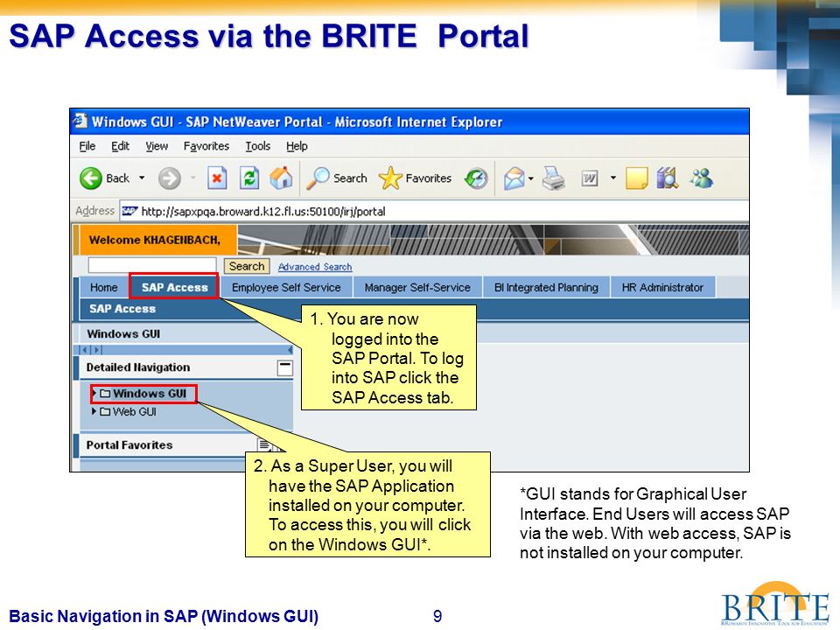840x630 pixels.
Task: Select the Web GUI tree item
Action: (x=135, y=411)
